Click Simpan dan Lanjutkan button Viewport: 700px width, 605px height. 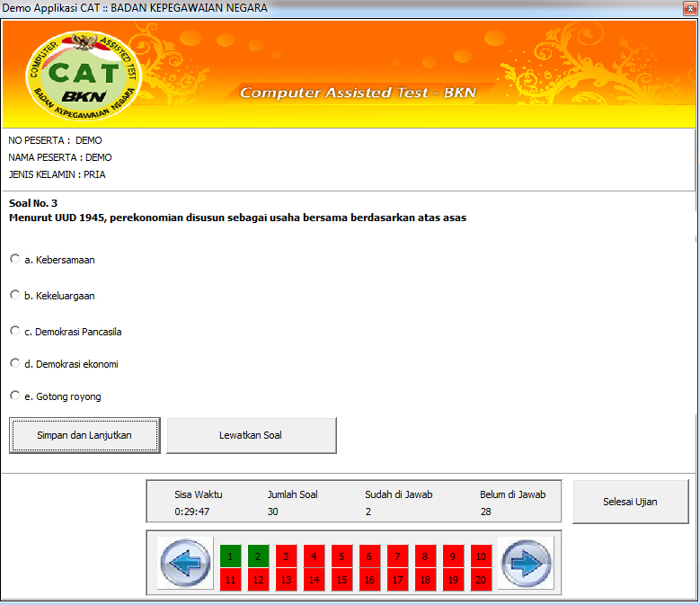(x=84, y=435)
